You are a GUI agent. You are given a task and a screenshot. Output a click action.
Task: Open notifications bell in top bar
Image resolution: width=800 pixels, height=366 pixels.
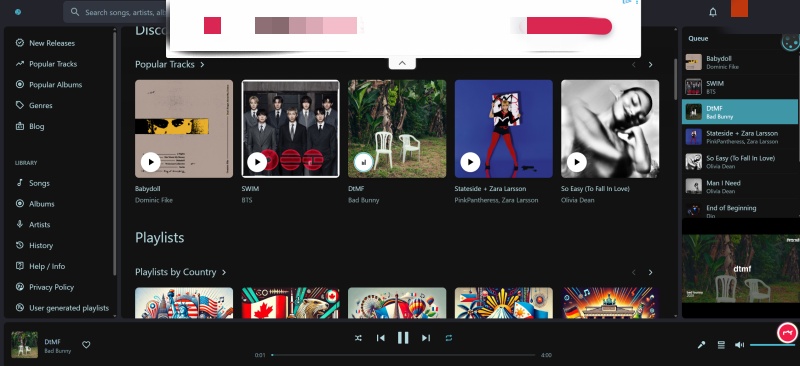pos(713,12)
